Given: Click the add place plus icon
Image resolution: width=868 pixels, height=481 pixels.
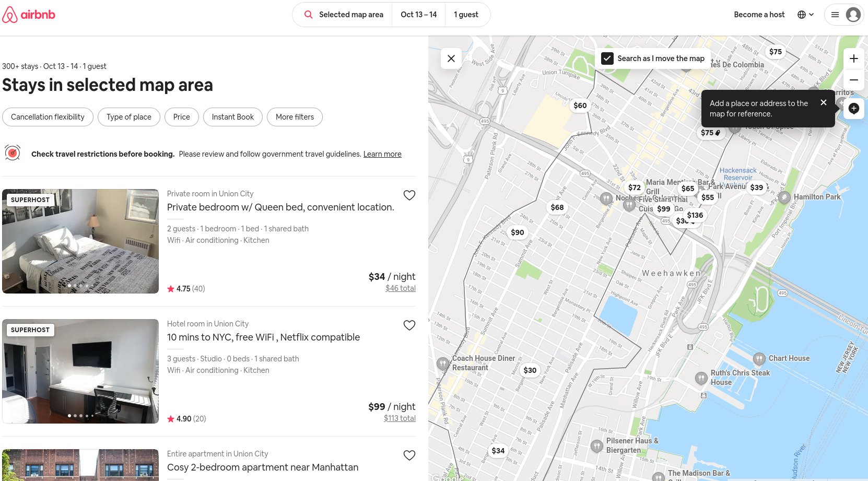Looking at the screenshot, I should click(x=854, y=109).
